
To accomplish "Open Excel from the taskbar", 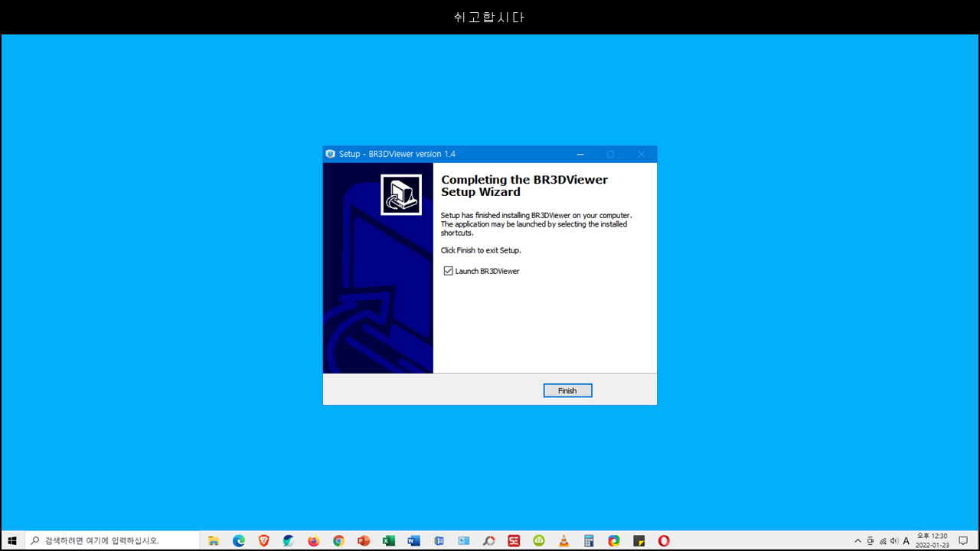I will [389, 540].
